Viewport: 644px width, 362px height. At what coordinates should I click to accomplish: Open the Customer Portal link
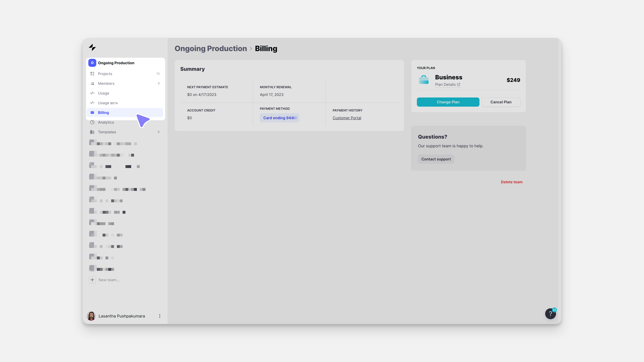click(x=347, y=118)
